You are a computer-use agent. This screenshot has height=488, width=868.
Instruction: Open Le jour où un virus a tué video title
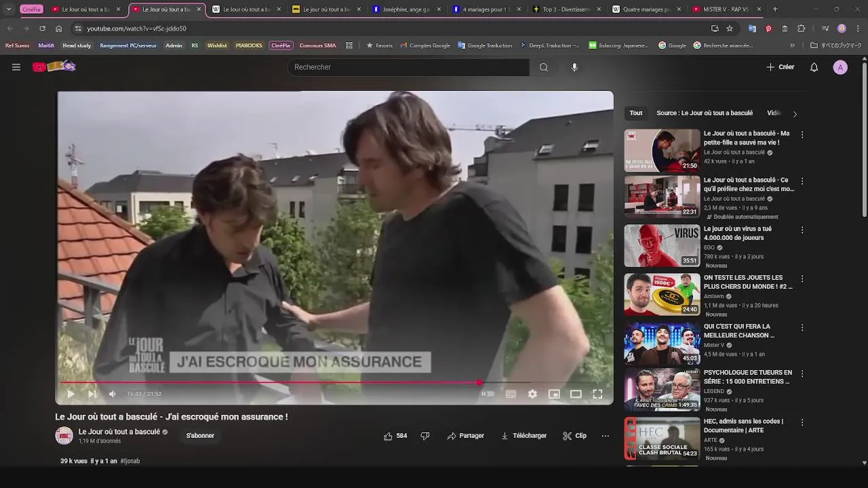[x=738, y=233]
